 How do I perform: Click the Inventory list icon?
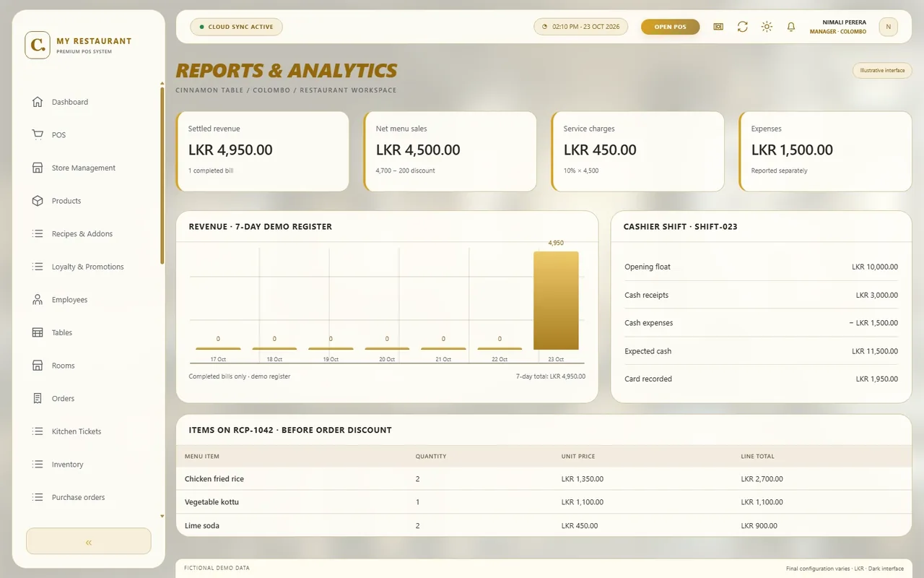click(38, 465)
